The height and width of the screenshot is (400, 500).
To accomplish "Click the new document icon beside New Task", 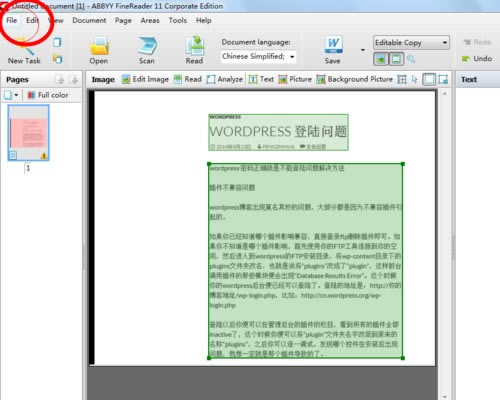I will (x=57, y=42).
